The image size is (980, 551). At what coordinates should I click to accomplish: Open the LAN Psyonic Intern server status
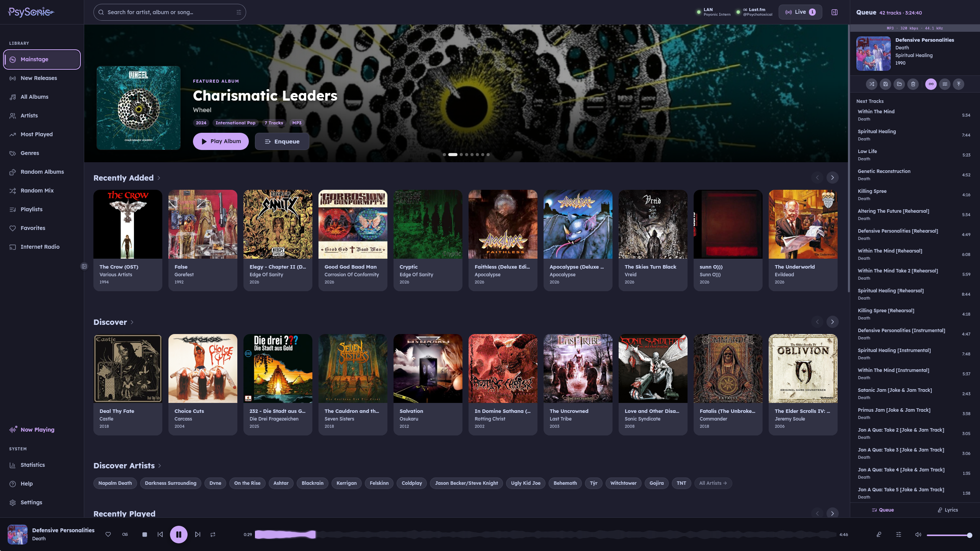coord(714,12)
